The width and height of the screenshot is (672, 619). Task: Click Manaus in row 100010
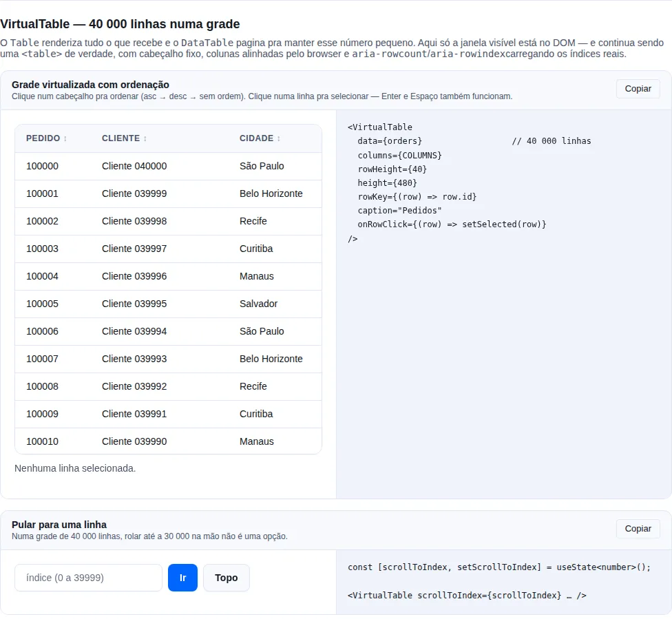tap(256, 441)
